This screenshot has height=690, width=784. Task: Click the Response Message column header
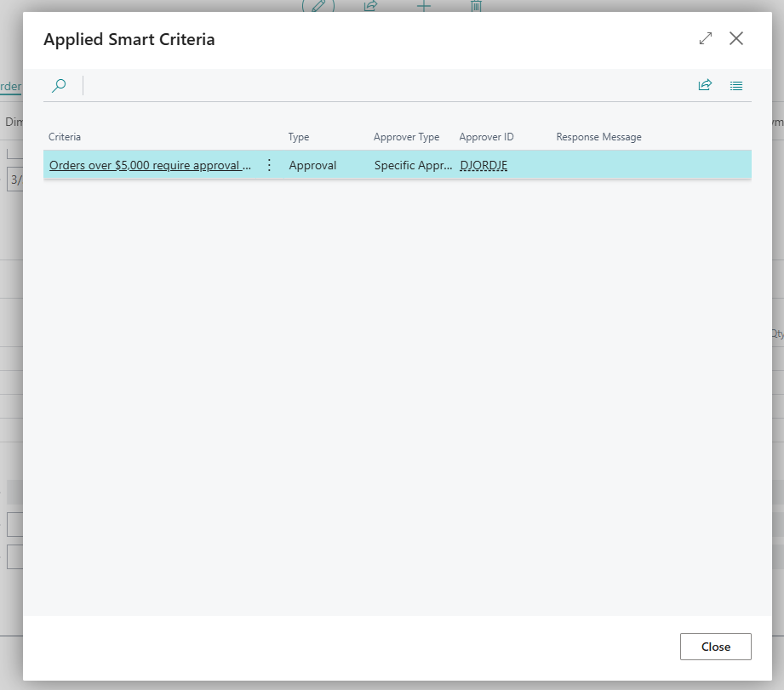(598, 136)
